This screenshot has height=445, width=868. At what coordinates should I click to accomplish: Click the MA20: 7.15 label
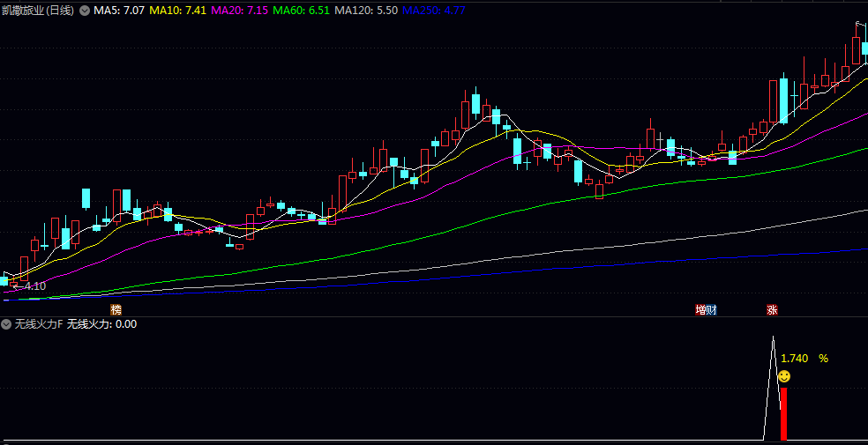242,11
